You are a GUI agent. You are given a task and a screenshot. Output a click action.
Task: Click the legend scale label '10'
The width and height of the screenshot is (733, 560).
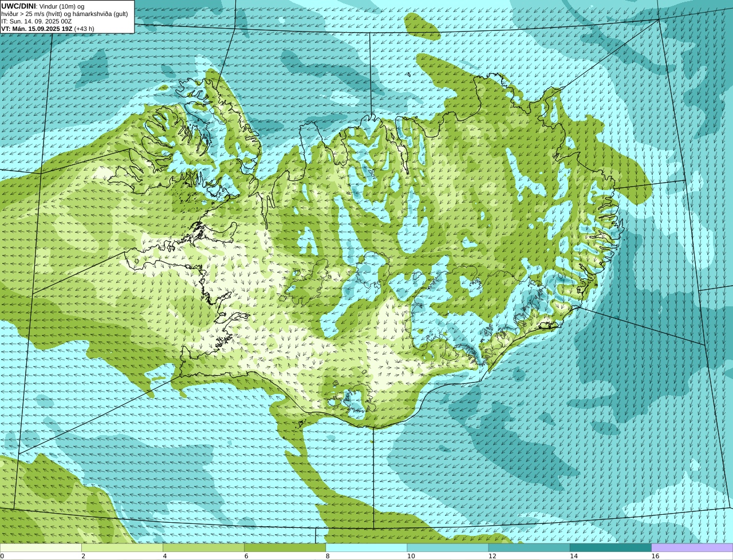pyautogui.click(x=411, y=556)
